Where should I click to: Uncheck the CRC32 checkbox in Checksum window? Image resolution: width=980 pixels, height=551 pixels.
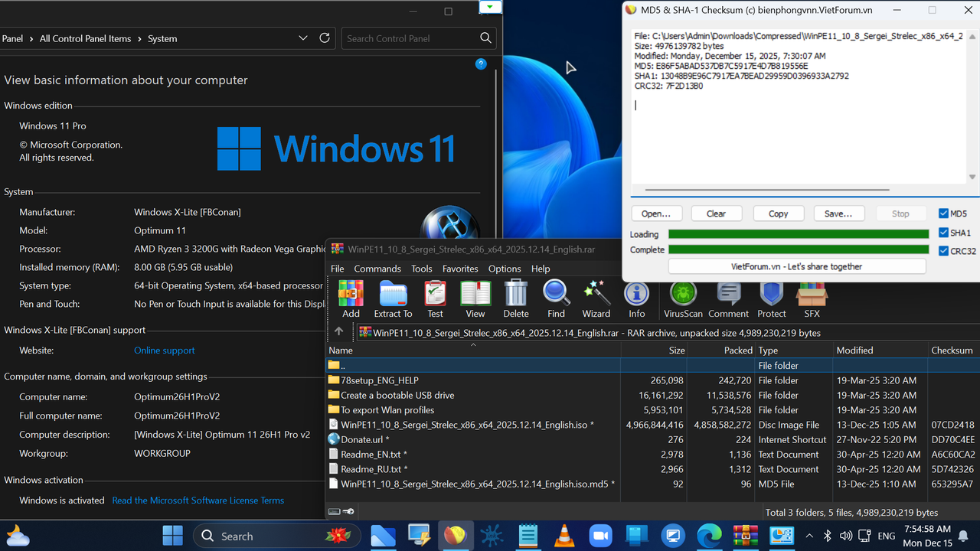pyautogui.click(x=944, y=251)
